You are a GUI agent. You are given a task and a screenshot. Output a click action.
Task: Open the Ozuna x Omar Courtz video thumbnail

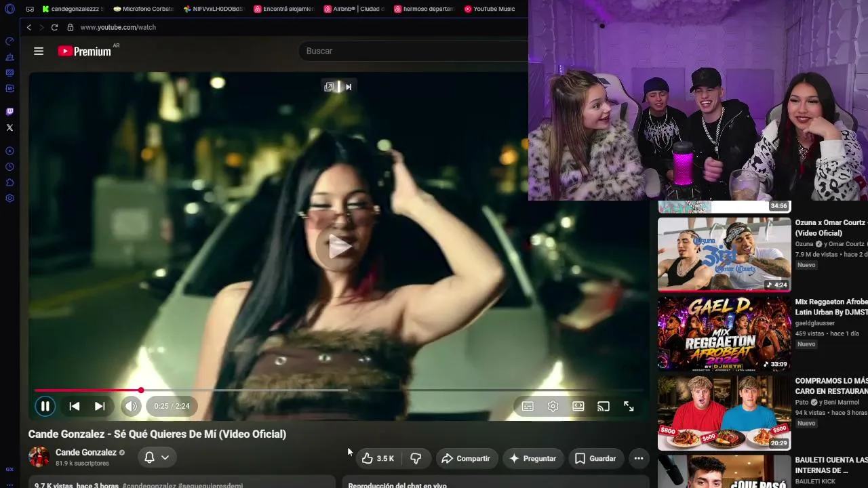724,254
